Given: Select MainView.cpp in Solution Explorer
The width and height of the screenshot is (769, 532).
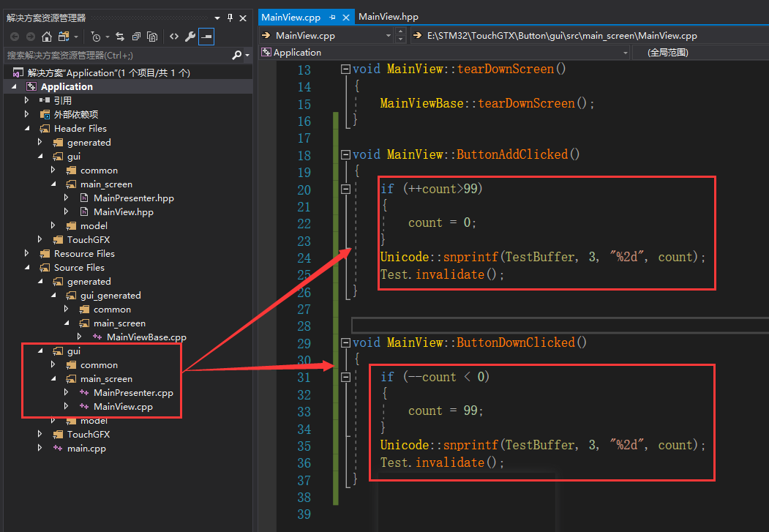Looking at the screenshot, I should point(123,407).
